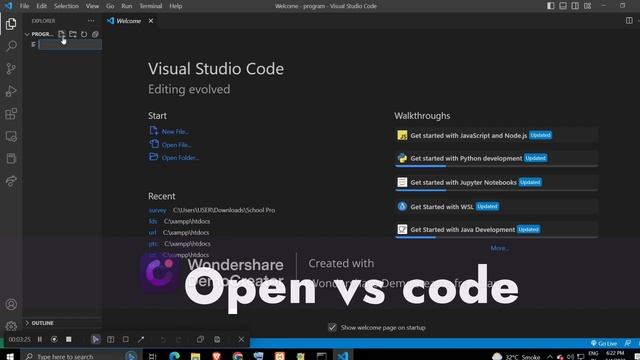Adjust volume via the speaker tray icon

(570, 357)
